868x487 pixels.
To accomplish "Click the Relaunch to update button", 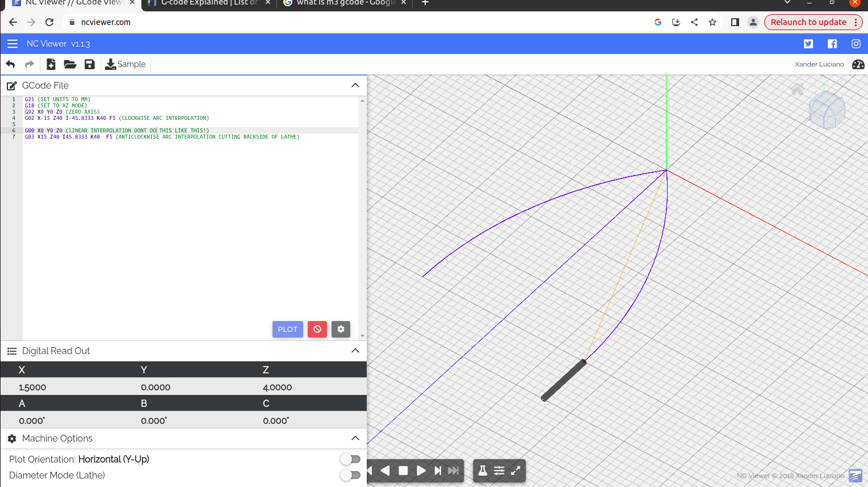I will [808, 22].
